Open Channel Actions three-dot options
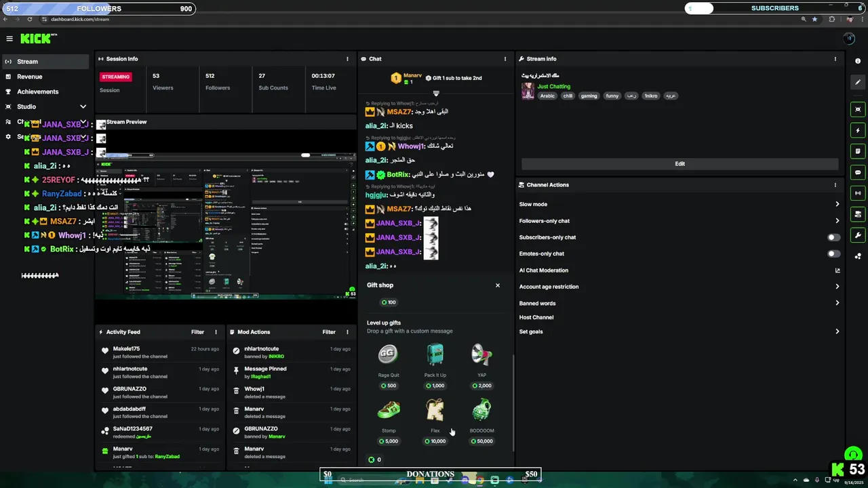Viewport: 868px width, 488px height. click(x=835, y=185)
